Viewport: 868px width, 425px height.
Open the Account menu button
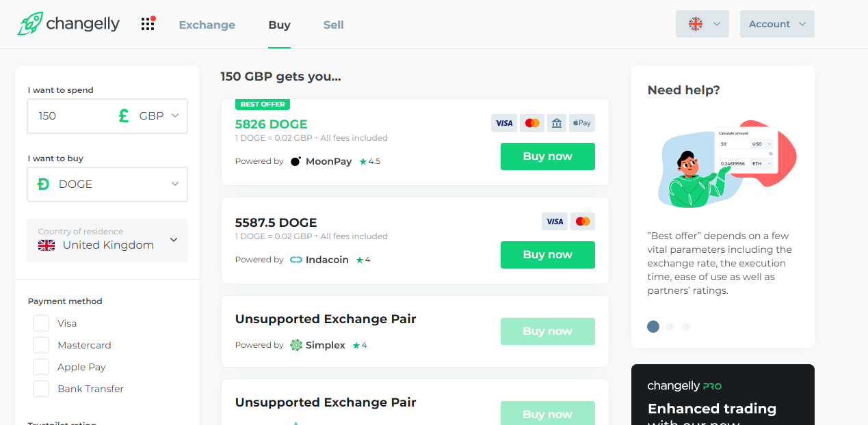click(777, 24)
